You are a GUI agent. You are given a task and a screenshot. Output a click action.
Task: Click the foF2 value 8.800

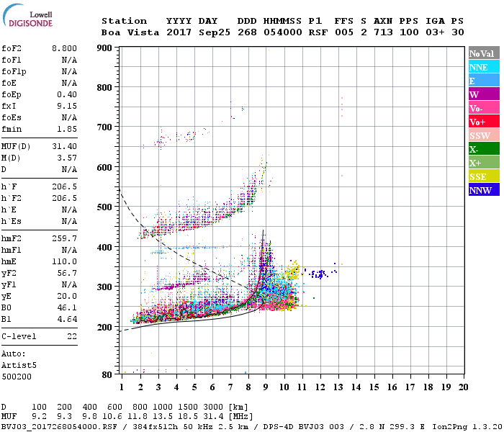pyautogui.click(x=64, y=48)
